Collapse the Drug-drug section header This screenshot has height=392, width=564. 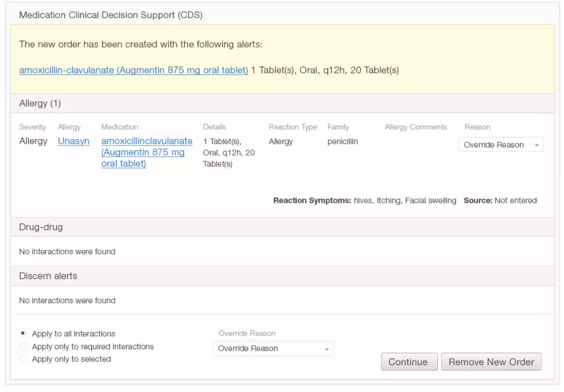pos(41,227)
